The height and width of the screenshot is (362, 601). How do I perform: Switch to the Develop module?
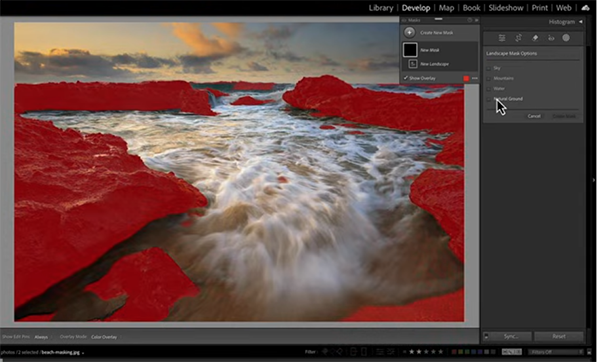pyautogui.click(x=416, y=8)
